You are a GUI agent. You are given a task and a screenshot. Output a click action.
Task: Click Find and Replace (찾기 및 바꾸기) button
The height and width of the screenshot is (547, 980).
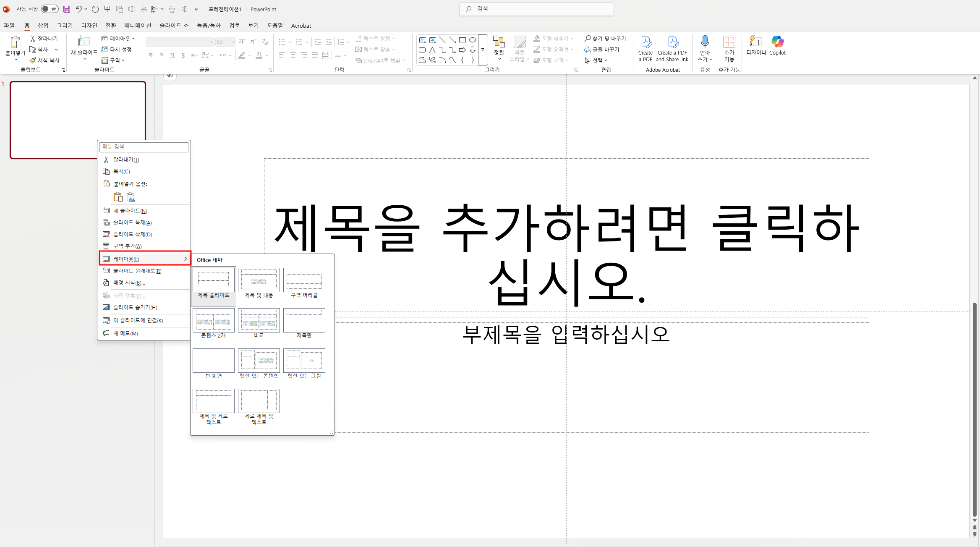[x=605, y=38]
